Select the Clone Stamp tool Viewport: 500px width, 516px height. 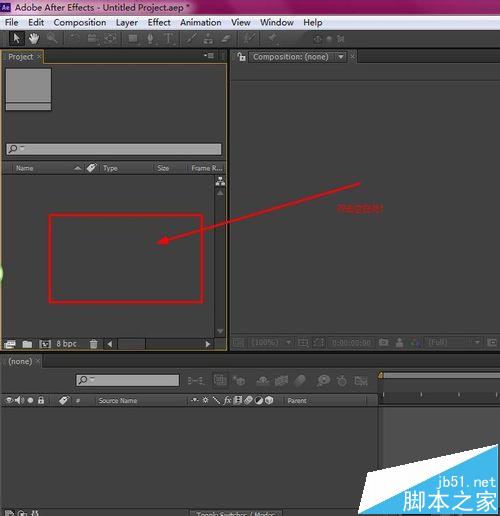pyautogui.click(x=208, y=39)
